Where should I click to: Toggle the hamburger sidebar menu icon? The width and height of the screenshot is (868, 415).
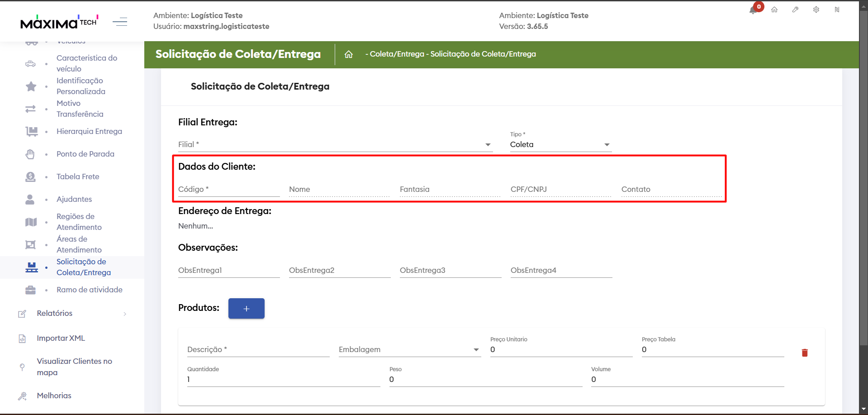pos(120,22)
